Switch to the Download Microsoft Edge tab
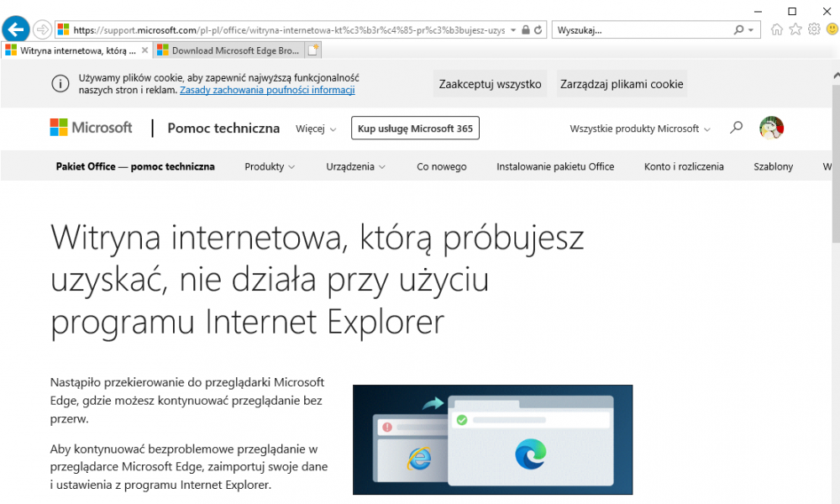The width and height of the screenshot is (840, 504). [x=227, y=50]
